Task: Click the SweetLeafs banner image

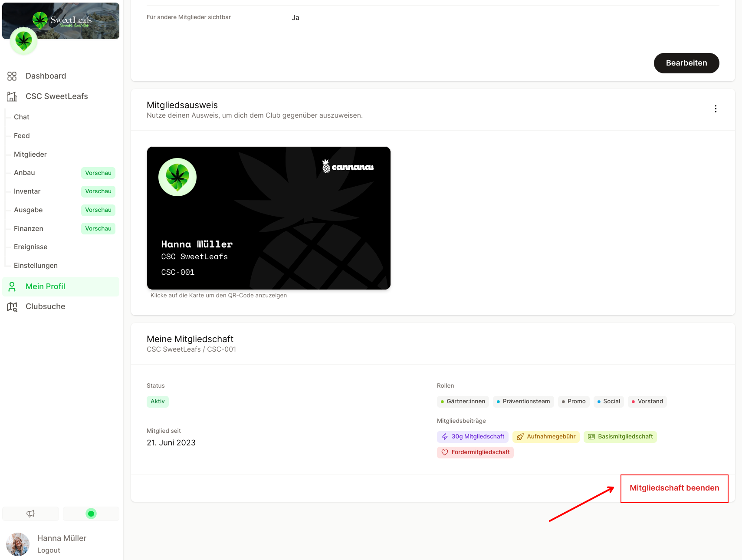Action: pos(61,20)
